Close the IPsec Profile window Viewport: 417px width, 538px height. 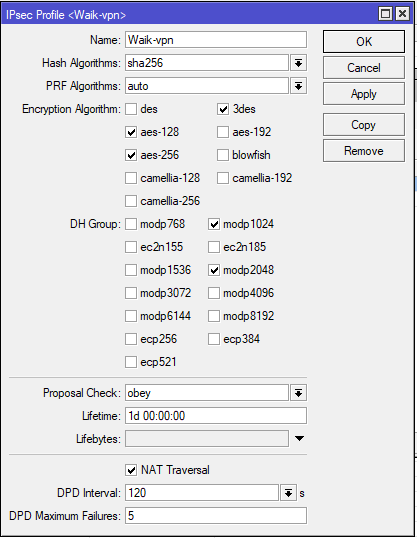402,14
